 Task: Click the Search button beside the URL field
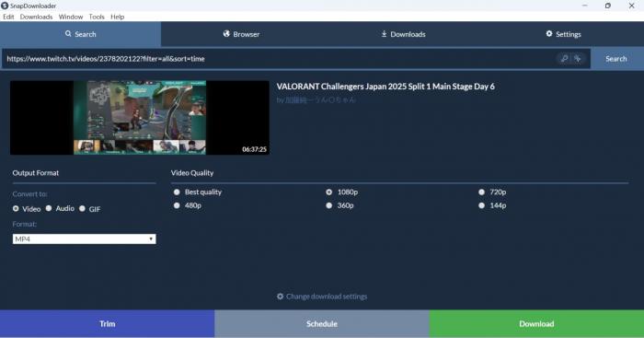617,58
